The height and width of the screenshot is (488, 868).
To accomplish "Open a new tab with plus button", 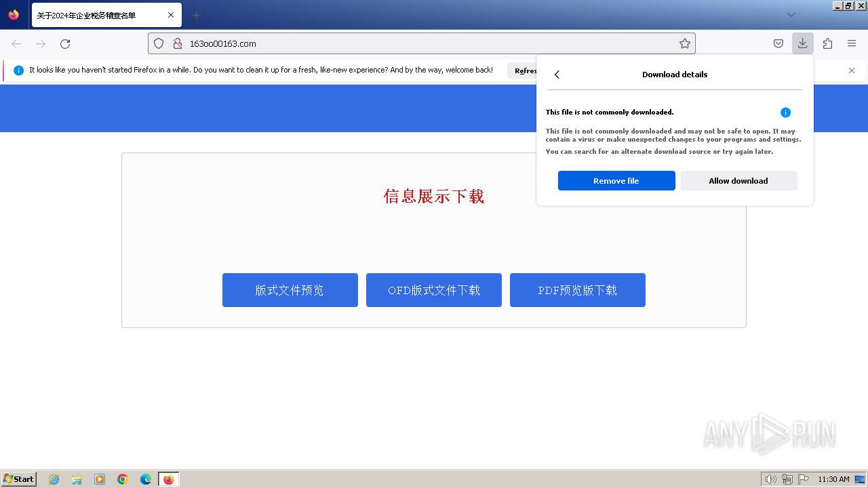I will pos(196,15).
